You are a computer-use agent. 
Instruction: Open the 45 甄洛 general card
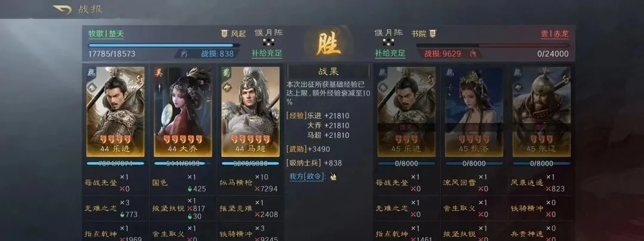[474, 112]
